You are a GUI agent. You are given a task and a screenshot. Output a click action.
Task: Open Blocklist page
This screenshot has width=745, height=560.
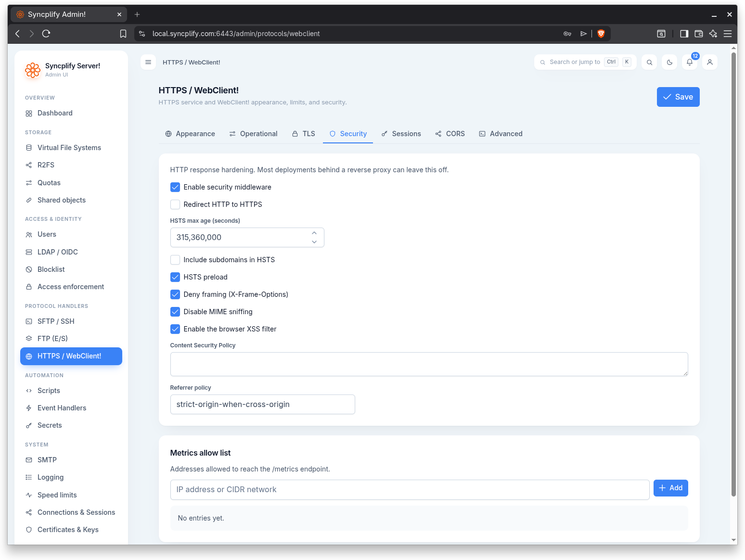[71, 269]
